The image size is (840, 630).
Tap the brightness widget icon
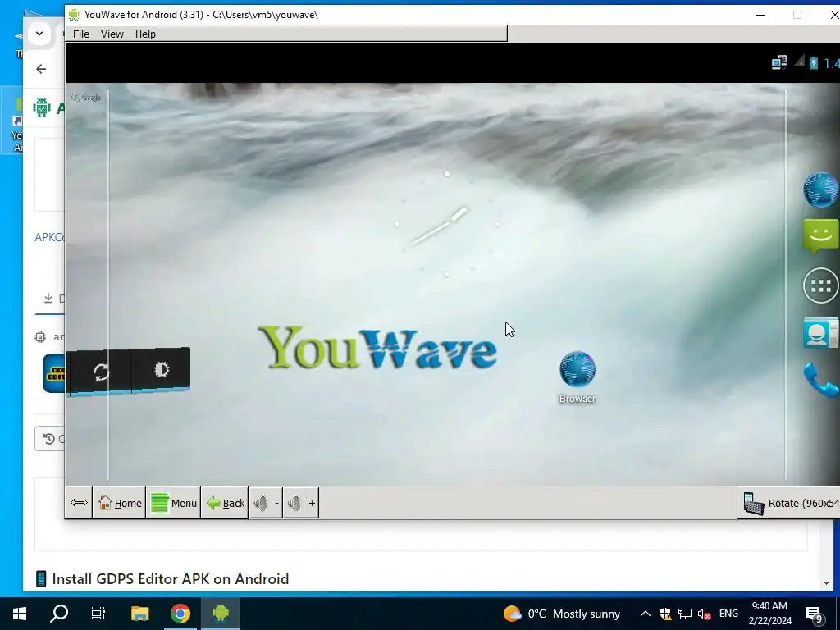tap(162, 370)
